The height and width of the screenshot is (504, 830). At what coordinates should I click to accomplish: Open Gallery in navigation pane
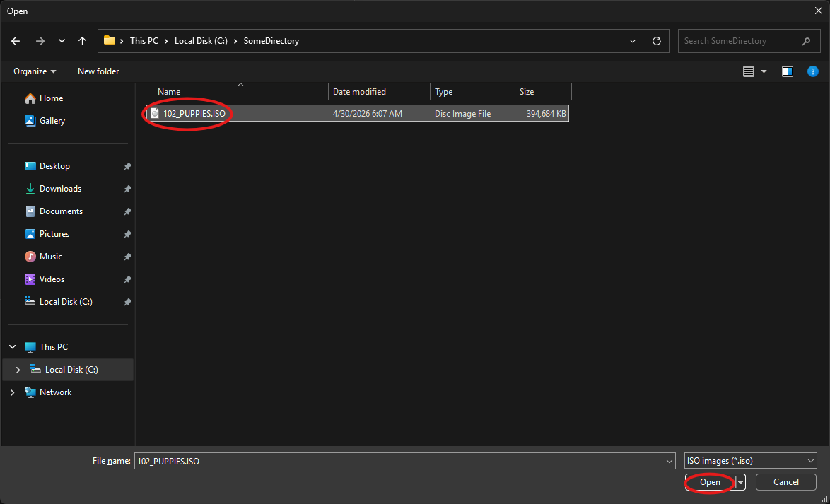[45, 121]
